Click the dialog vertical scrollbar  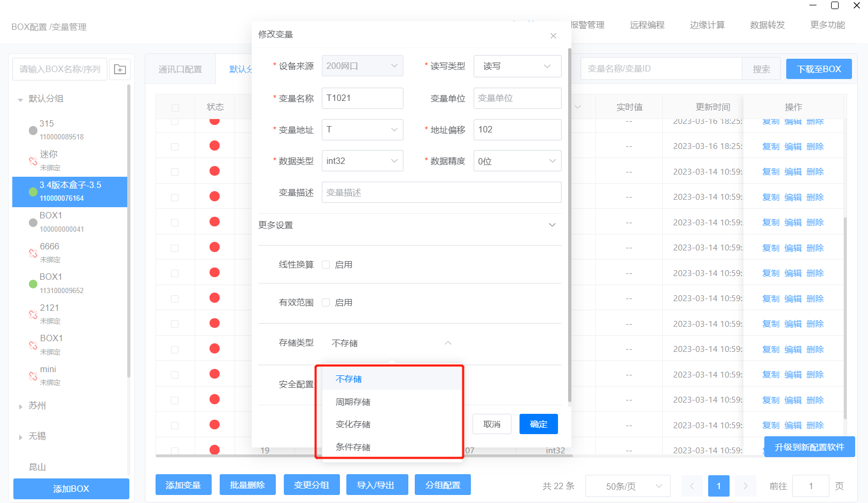point(569,224)
